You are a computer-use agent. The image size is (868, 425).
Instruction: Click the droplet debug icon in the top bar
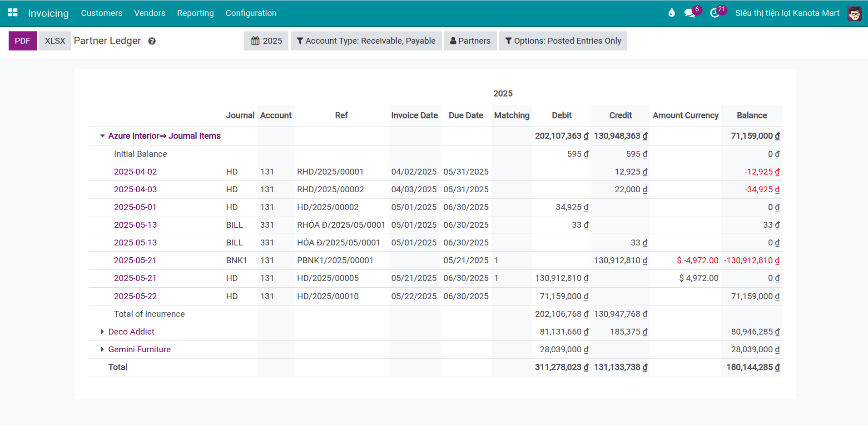point(671,13)
